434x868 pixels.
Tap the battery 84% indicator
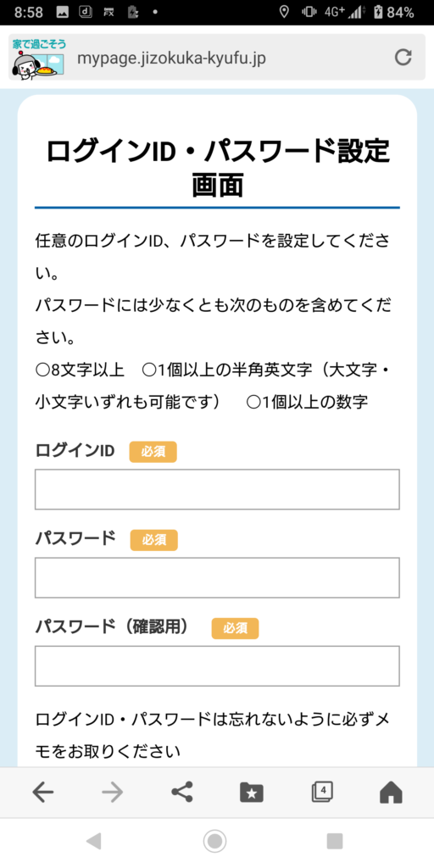393,12
